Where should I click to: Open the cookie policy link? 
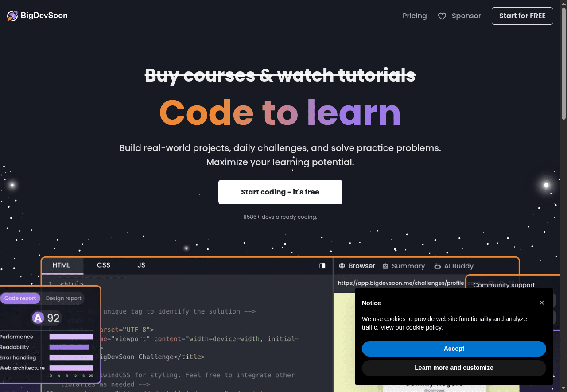click(x=423, y=327)
